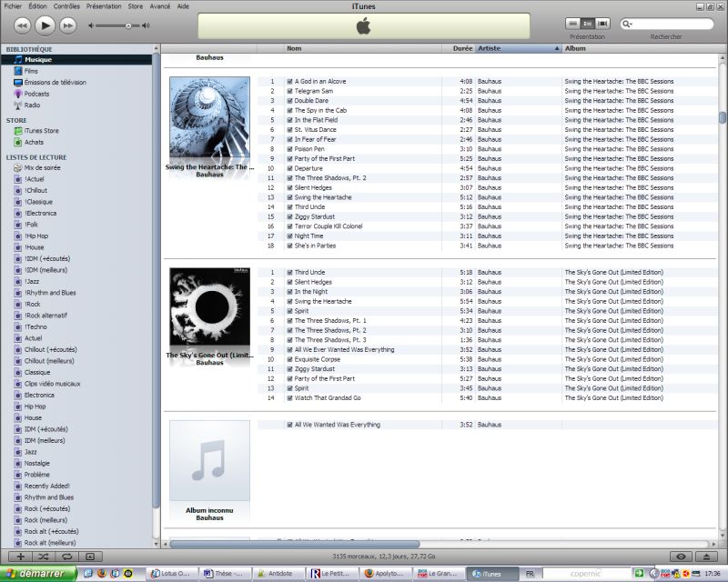The image size is (728, 582).
Task: Click the search field magnifier dropdown
Action: pyautogui.click(x=629, y=25)
